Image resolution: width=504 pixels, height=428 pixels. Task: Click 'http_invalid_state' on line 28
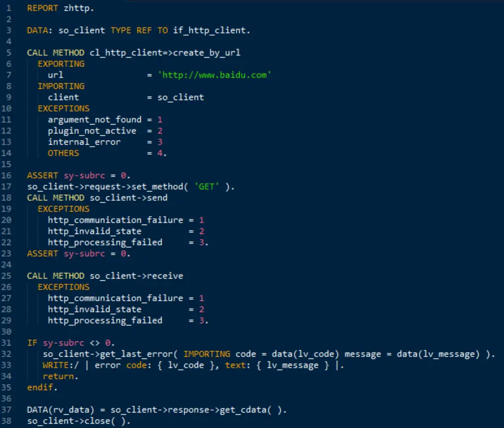(94, 309)
